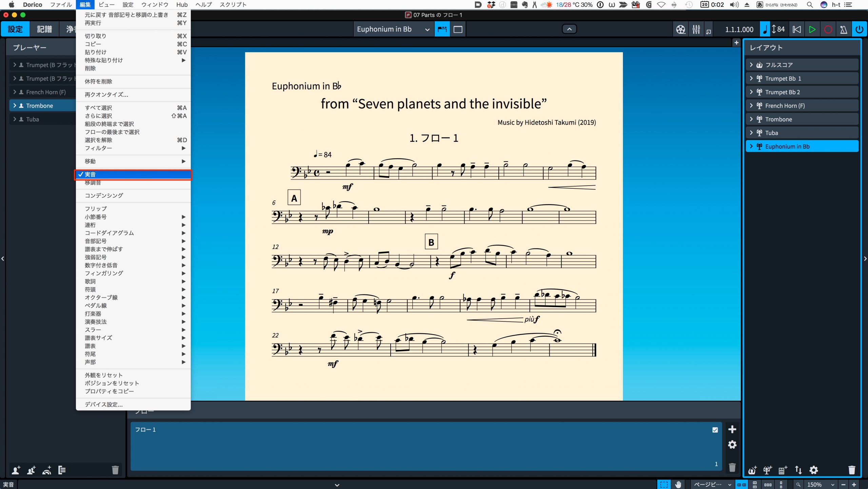Switch to the 記譜 mode tab
868x489 pixels.
pos(44,29)
